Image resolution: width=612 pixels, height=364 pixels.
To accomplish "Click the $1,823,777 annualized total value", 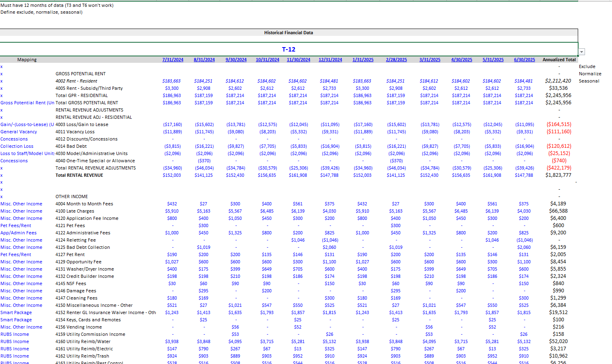I will click(558, 175).
